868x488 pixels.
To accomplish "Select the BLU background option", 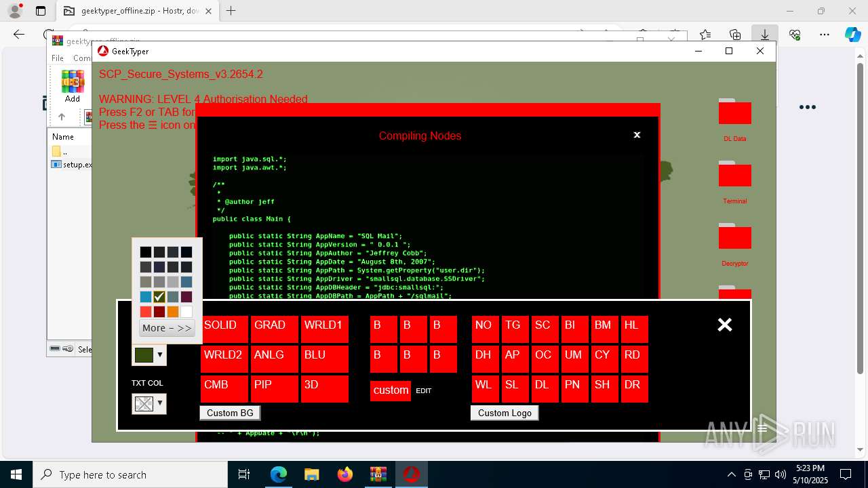I will pos(325,359).
